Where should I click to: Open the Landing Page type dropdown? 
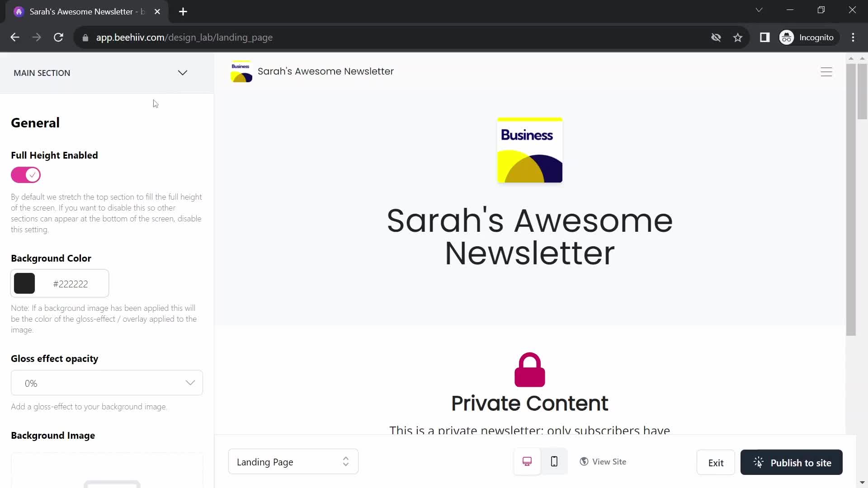(x=292, y=462)
